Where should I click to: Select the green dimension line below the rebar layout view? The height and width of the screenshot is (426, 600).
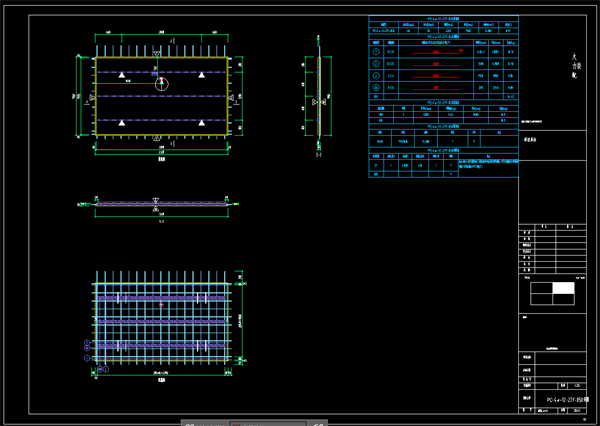point(161,374)
